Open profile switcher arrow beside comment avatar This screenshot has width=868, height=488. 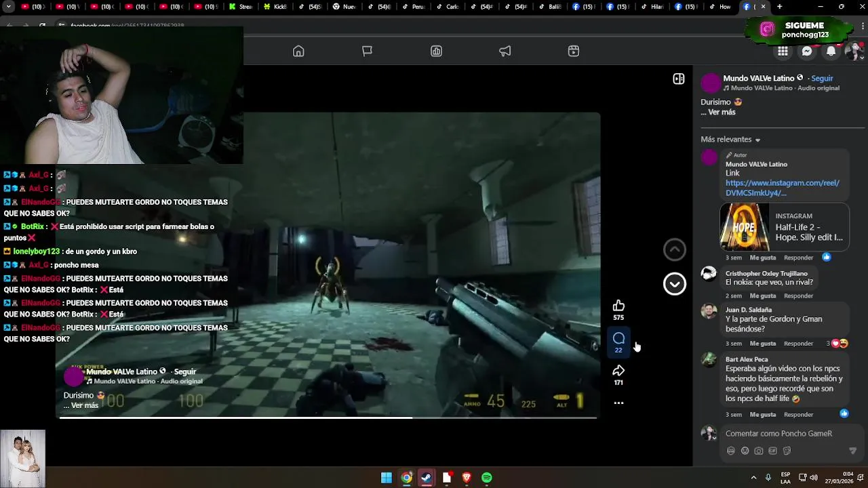[714, 438]
